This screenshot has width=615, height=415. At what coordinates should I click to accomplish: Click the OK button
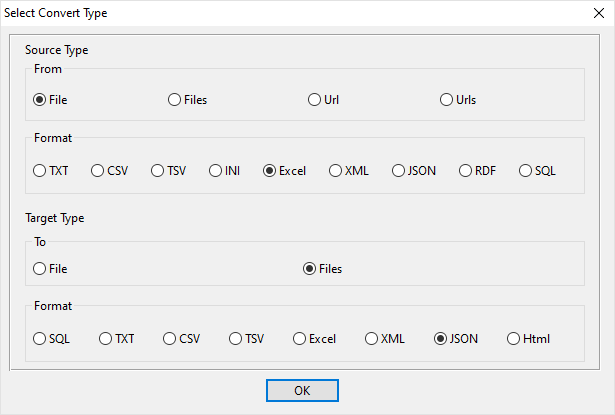tap(302, 390)
